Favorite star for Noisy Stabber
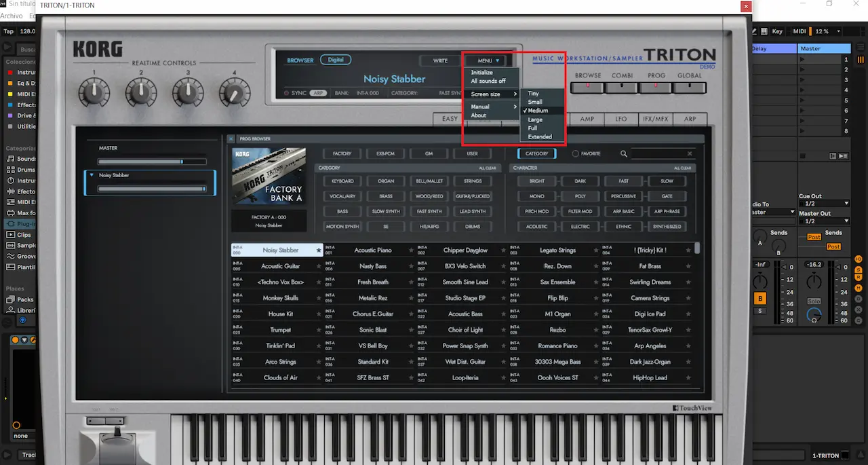The image size is (868, 465). coord(319,250)
